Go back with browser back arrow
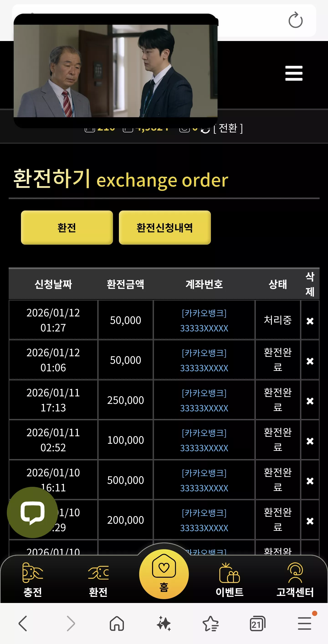This screenshot has height=644, width=328. pos(23,623)
